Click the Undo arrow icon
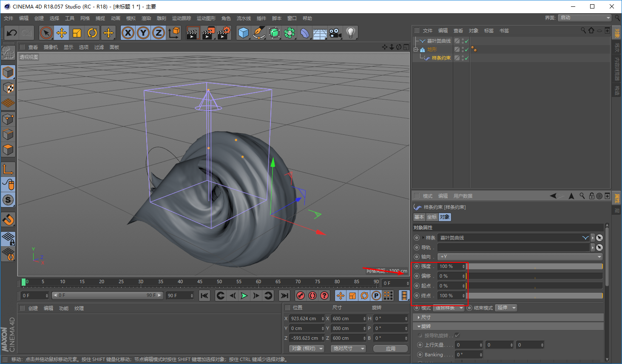The width and height of the screenshot is (622, 364). tap(12, 33)
